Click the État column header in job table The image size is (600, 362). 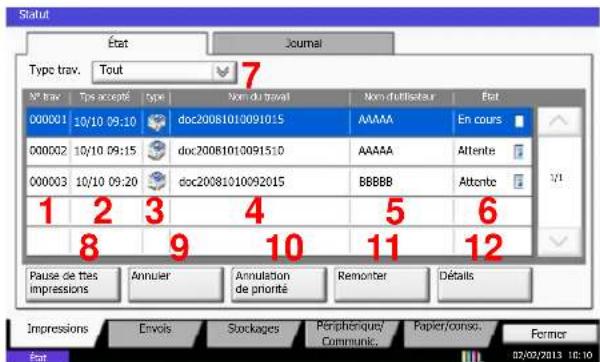point(490,97)
